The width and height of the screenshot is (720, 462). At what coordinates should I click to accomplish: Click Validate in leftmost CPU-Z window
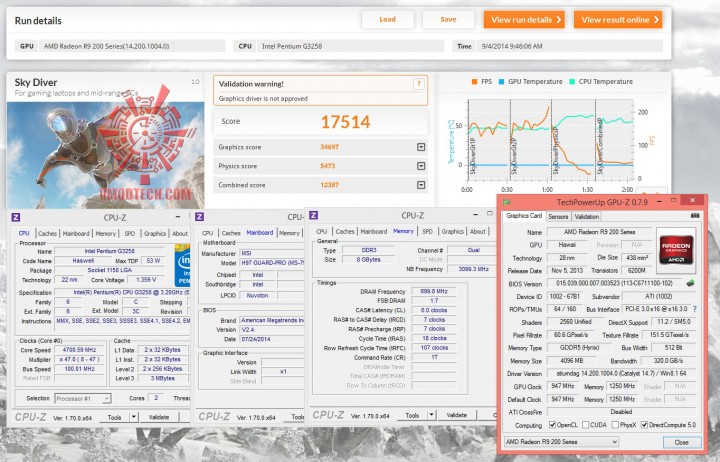click(159, 417)
